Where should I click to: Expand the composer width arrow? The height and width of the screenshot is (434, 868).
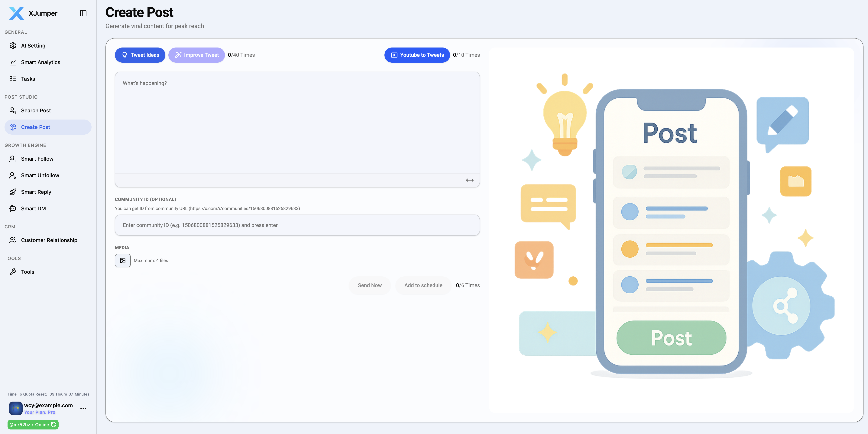click(469, 180)
